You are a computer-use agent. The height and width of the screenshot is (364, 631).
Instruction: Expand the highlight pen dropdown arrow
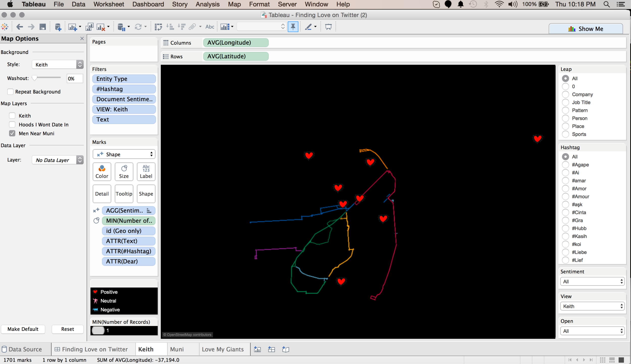point(315,27)
